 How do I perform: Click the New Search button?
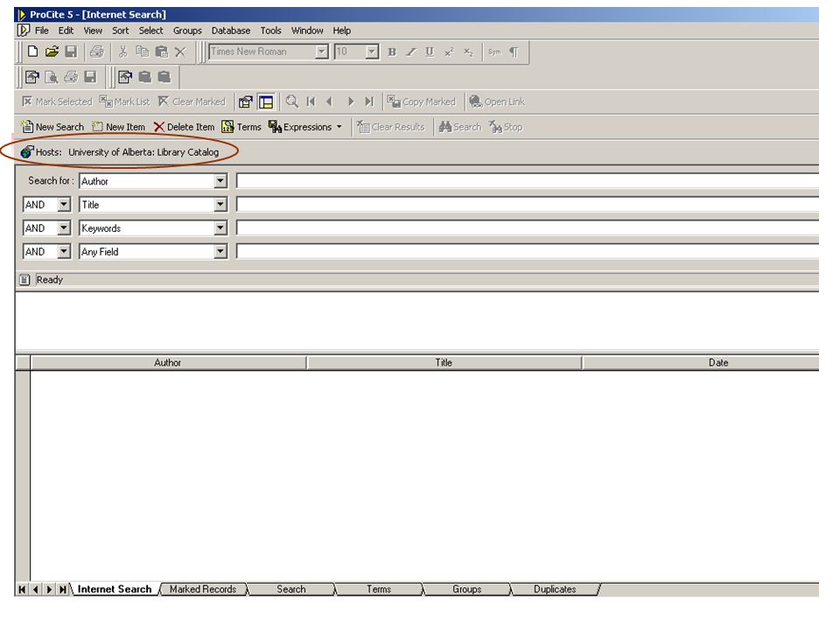click(52, 127)
